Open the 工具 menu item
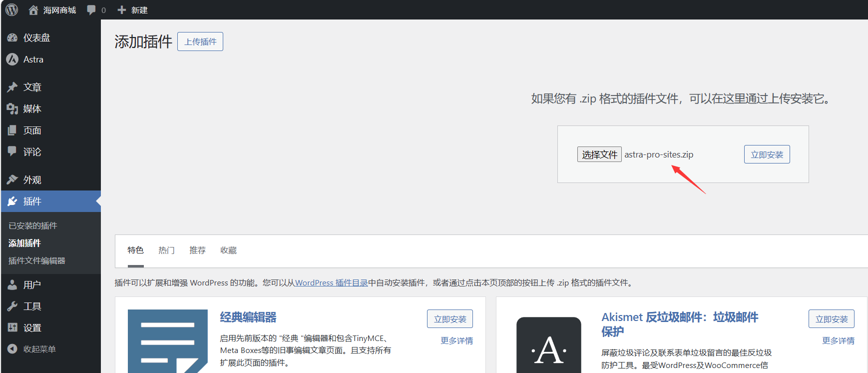The image size is (868, 373). (x=51, y=306)
